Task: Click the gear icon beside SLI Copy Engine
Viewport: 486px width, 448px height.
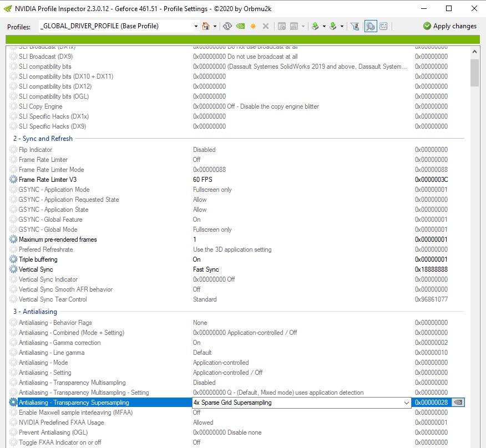Action: coord(13,106)
